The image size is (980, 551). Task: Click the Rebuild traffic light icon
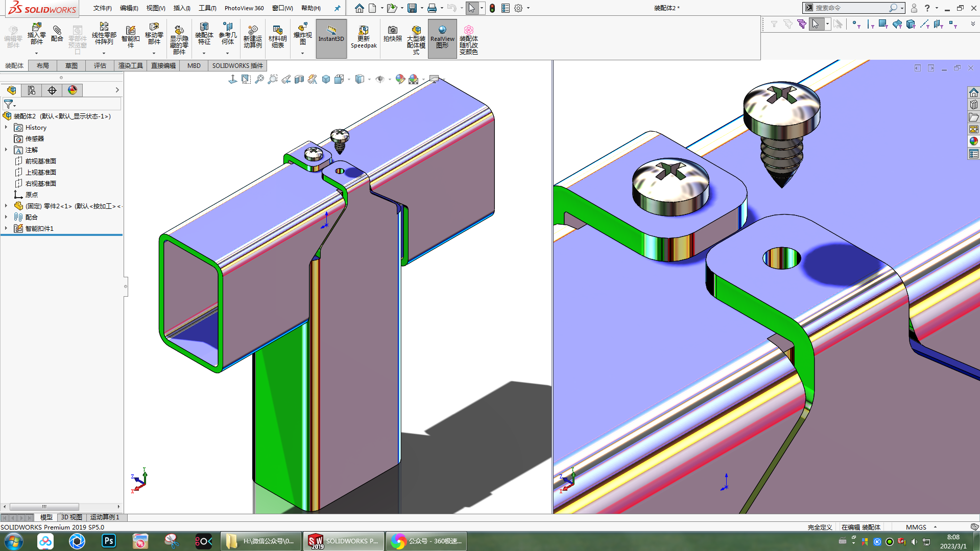[492, 8]
